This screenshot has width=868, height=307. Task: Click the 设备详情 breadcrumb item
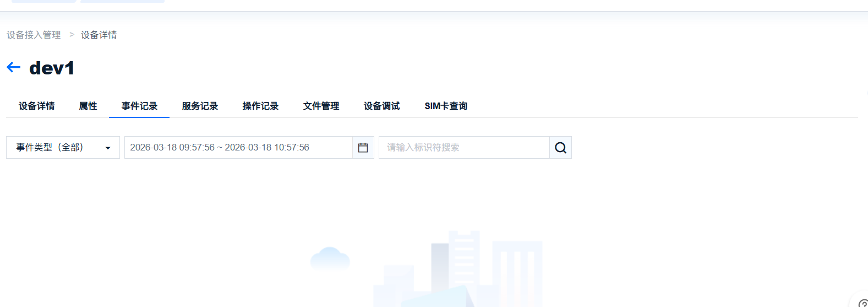(99, 35)
